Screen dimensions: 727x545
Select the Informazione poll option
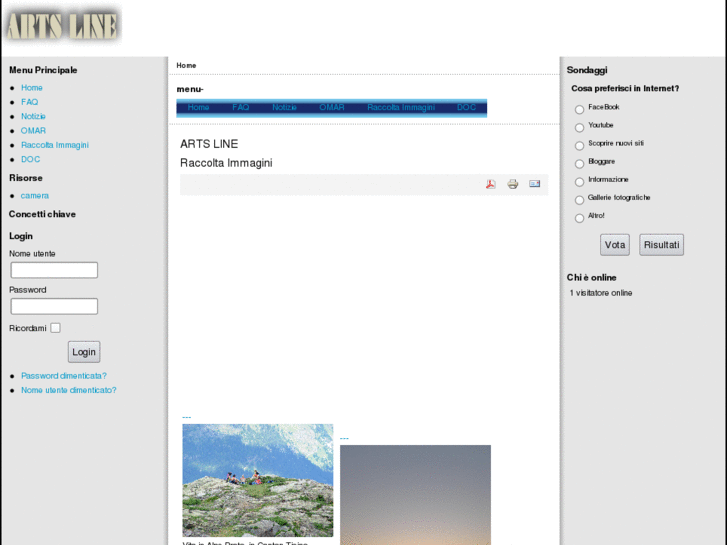579,182
